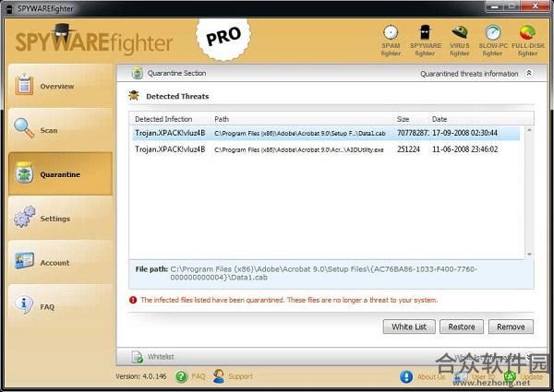
Task: Click the Account ID card icon
Action: click(24, 261)
